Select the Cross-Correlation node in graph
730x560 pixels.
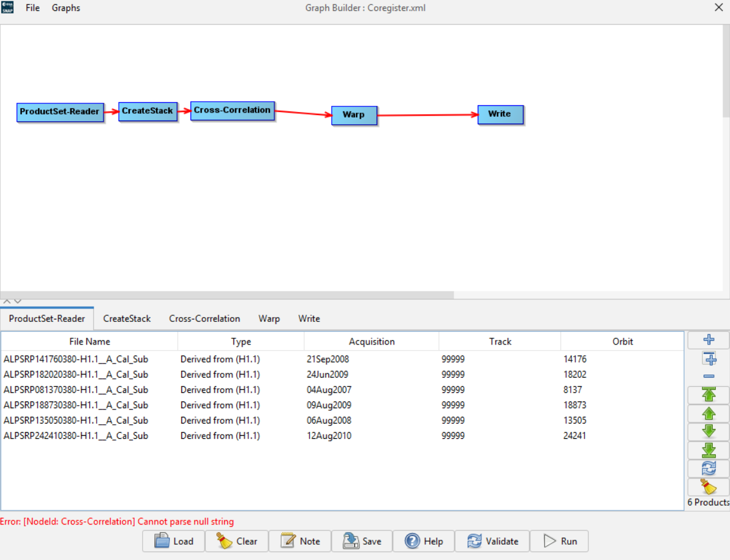coord(232,111)
